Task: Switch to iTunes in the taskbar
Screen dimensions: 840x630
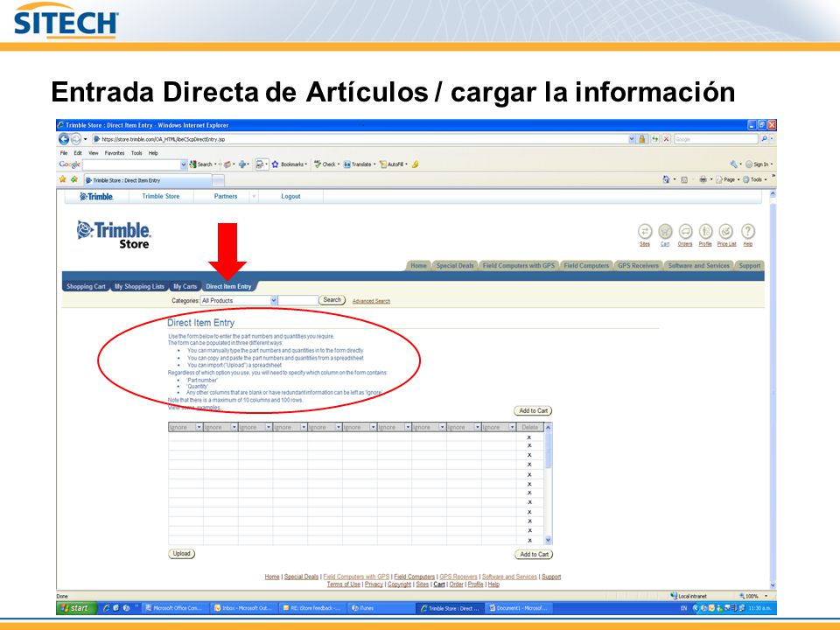Action: [380, 608]
